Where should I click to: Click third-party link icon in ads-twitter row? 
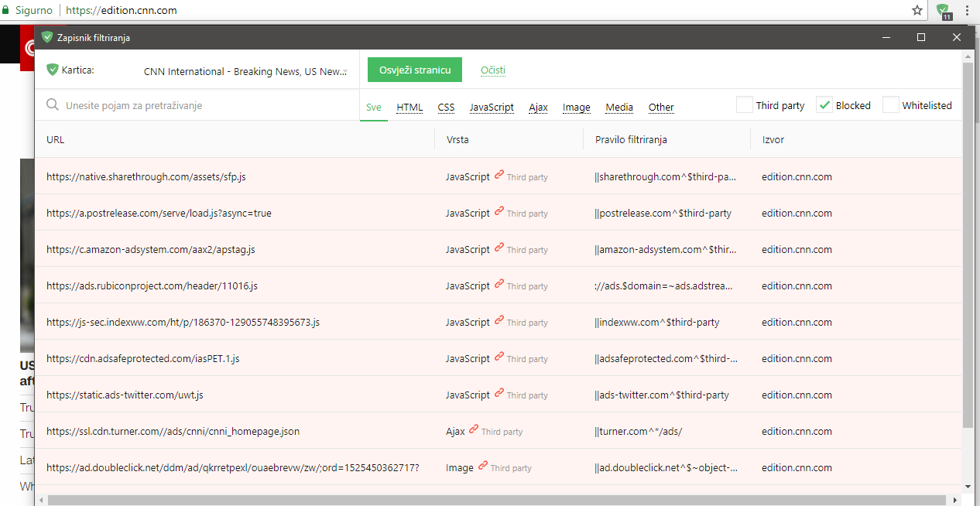click(x=499, y=394)
